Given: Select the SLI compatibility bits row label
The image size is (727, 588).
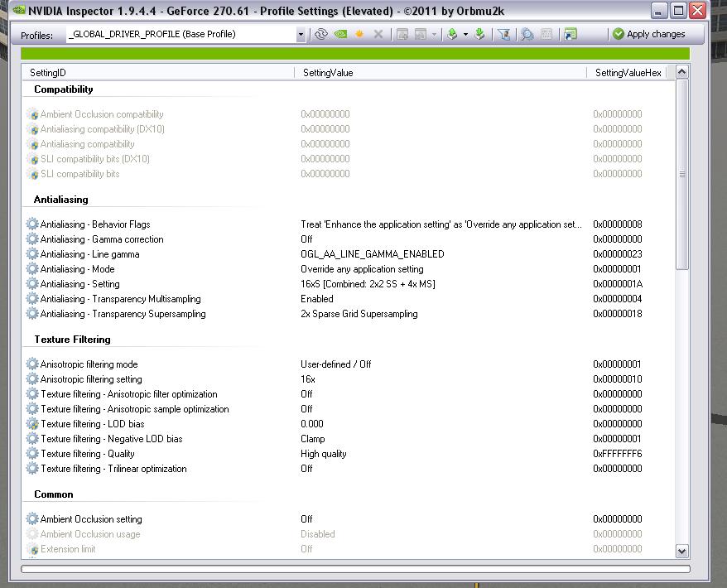Looking at the screenshot, I should (79, 174).
